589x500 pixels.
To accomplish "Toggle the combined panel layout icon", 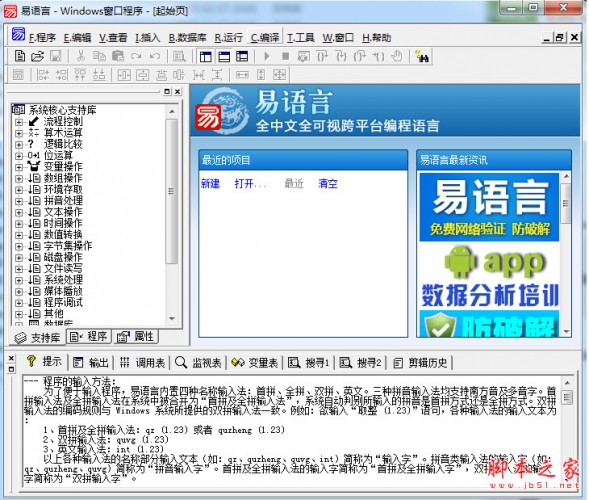I will 242,56.
